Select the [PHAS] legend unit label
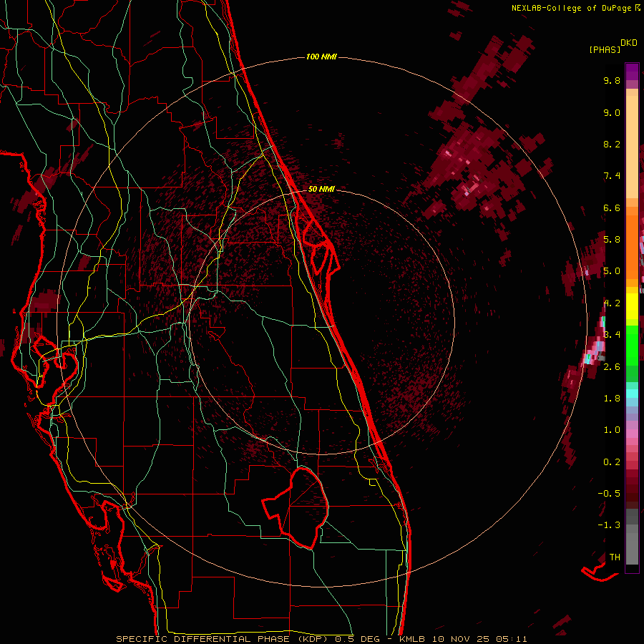This screenshot has height=644, width=644. [605, 50]
